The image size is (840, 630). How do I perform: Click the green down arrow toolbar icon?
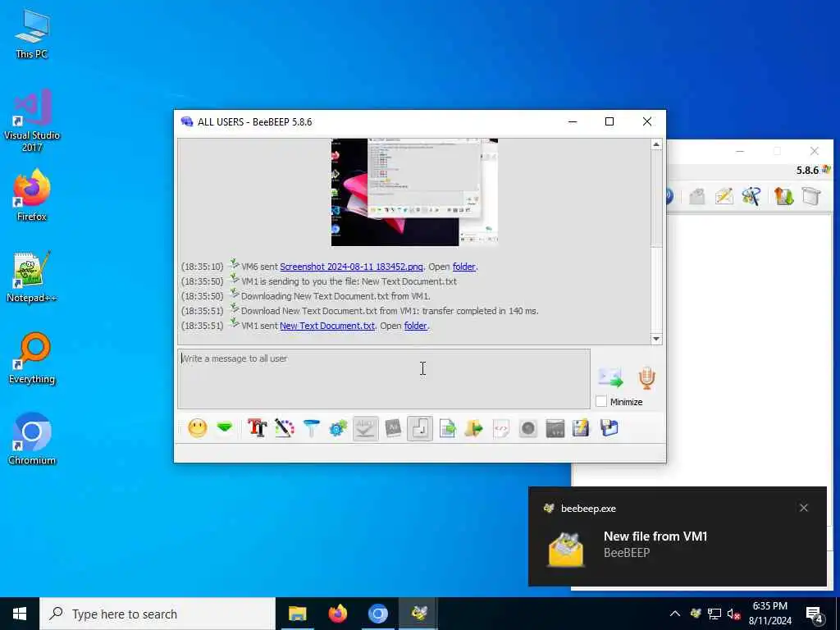click(225, 427)
